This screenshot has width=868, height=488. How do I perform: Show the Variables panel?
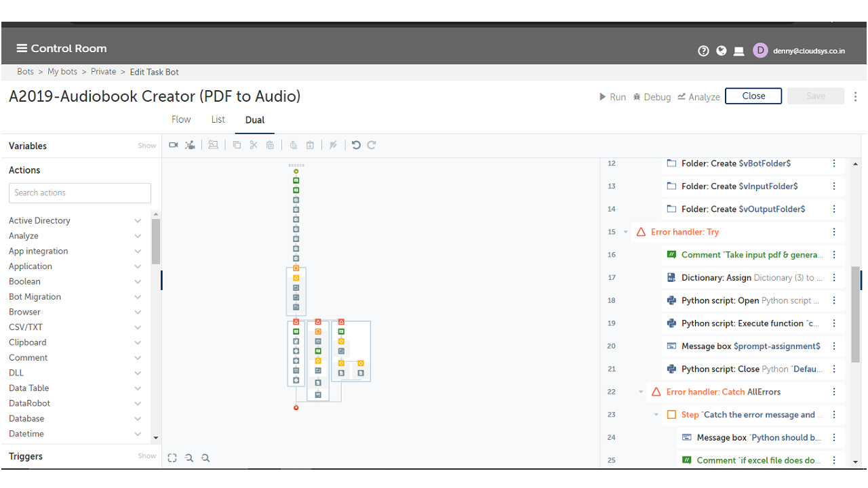(146, 146)
